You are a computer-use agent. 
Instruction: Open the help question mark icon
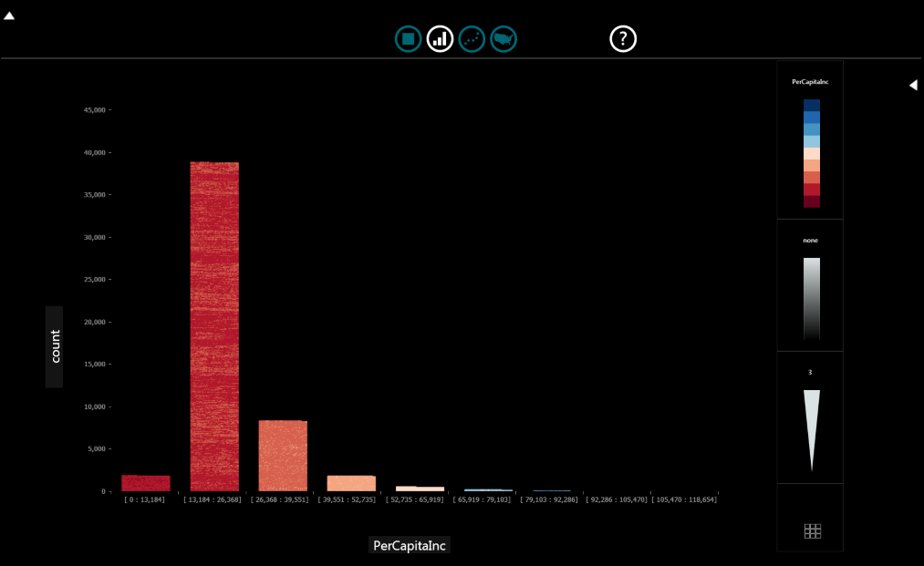point(623,39)
